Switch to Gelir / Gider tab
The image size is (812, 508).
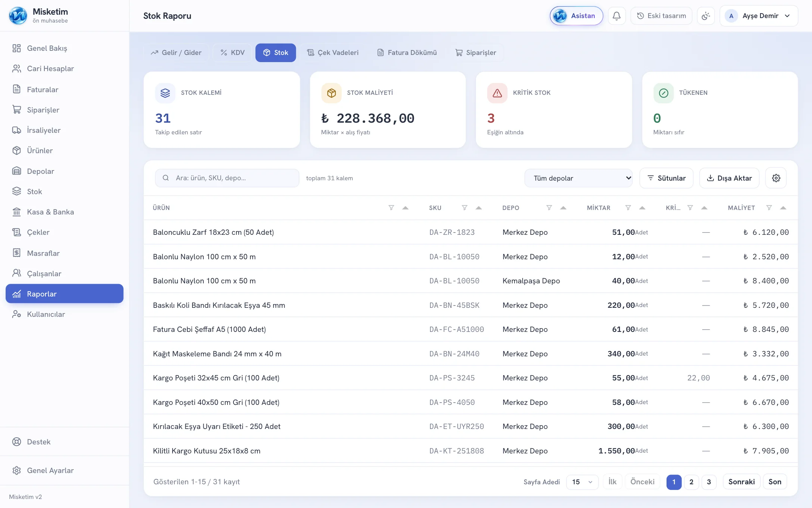[x=176, y=53]
